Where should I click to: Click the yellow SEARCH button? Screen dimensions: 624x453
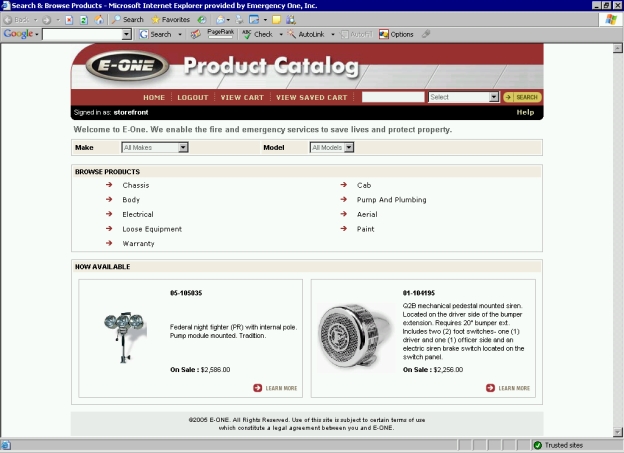coord(523,97)
